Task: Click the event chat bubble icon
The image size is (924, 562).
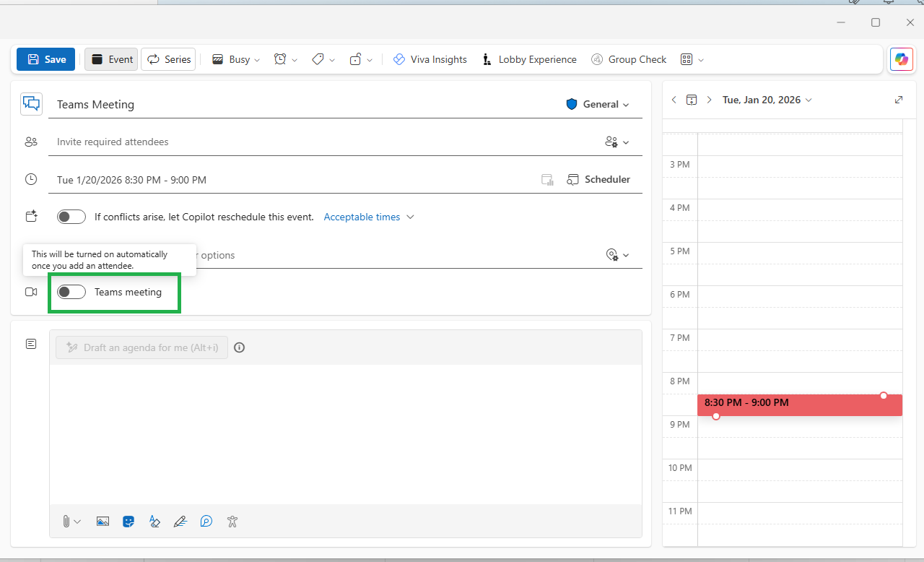Action: [31, 104]
